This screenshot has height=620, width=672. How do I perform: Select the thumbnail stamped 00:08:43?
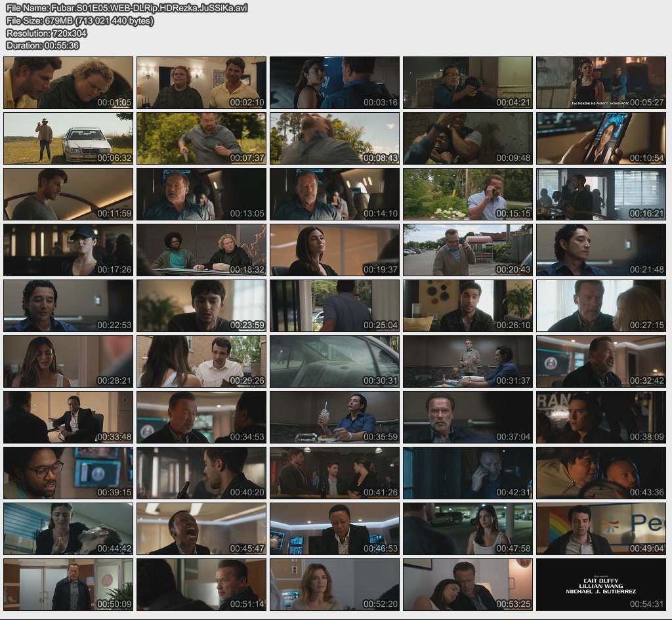(335, 138)
